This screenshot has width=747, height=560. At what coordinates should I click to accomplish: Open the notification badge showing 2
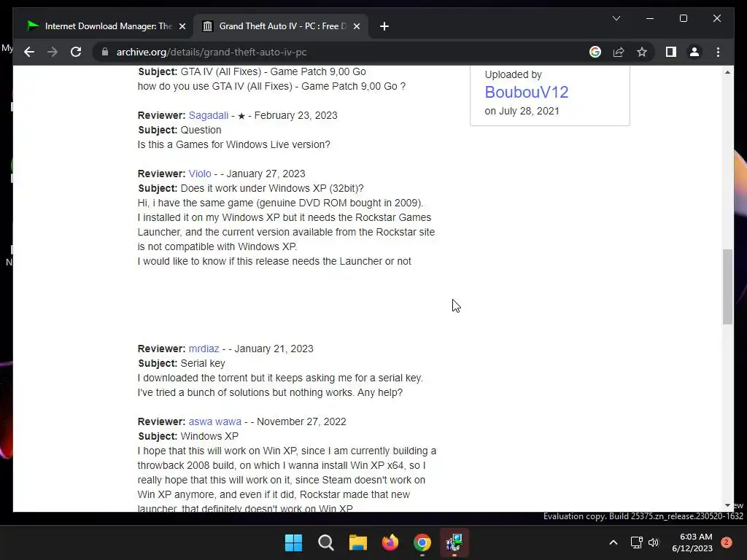coord(727,542)
